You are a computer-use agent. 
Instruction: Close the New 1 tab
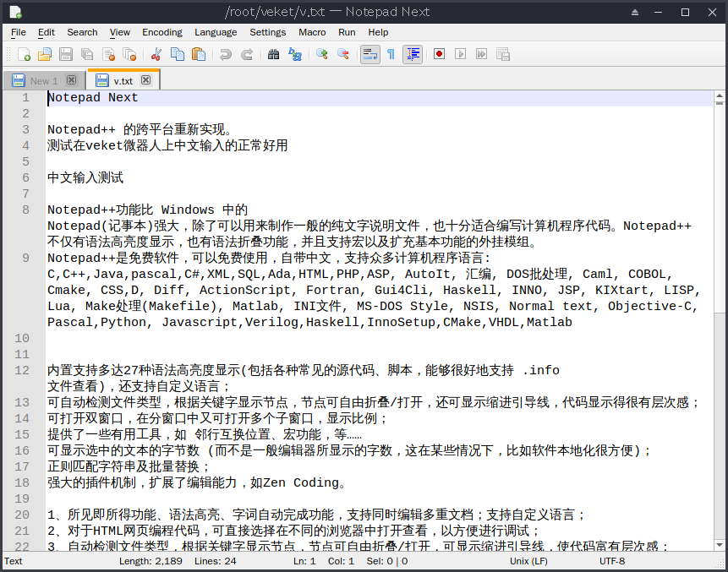(x=71, y=80)
